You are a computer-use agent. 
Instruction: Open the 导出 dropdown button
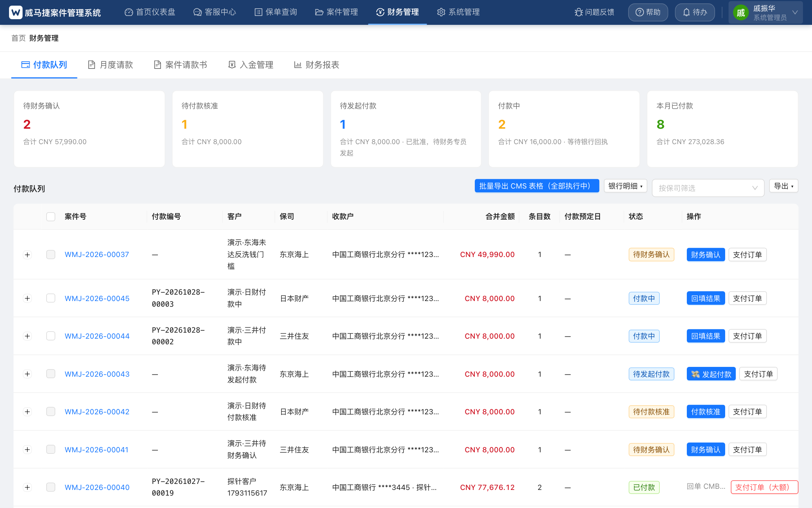(784, 186)
